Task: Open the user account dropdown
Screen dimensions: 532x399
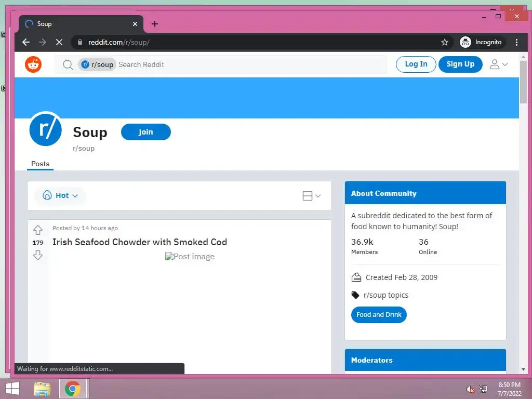Action: point(498,64)
